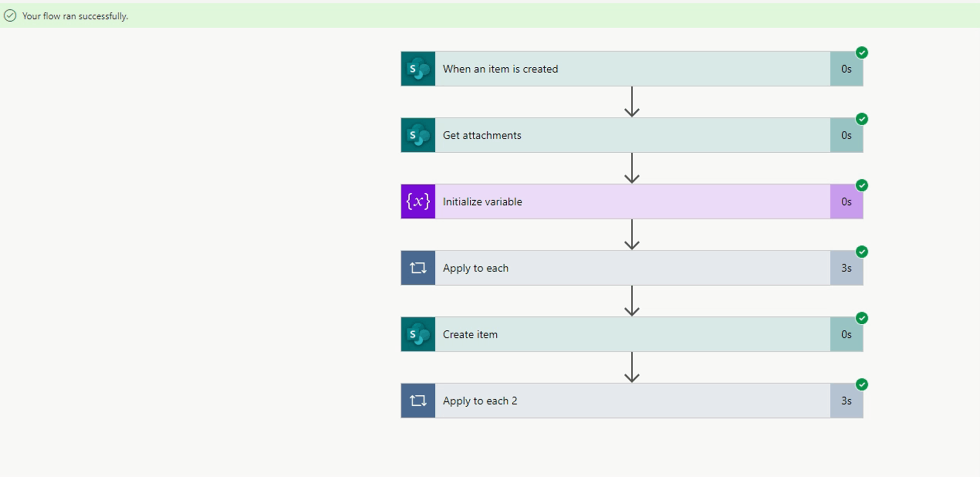
Task: Click the variable {x} icon on Initialize variable
Action: [x=417, y=201]
